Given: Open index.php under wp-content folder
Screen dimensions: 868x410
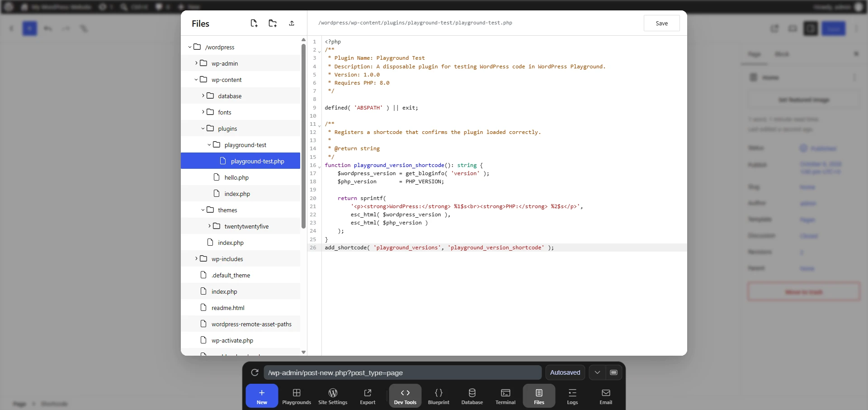Looking at the screenshot, I should pyautogui.click(x=241, y=243).
